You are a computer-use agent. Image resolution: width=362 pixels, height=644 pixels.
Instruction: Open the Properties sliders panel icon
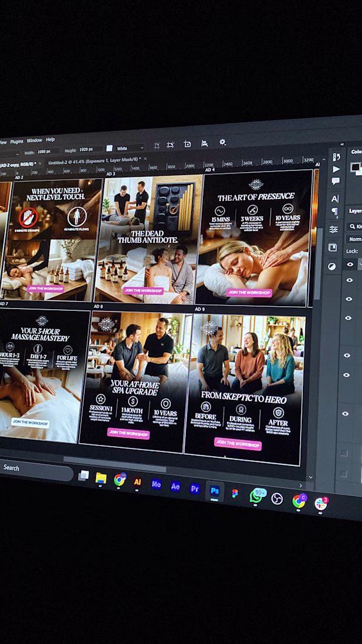[x=333, y=229]
